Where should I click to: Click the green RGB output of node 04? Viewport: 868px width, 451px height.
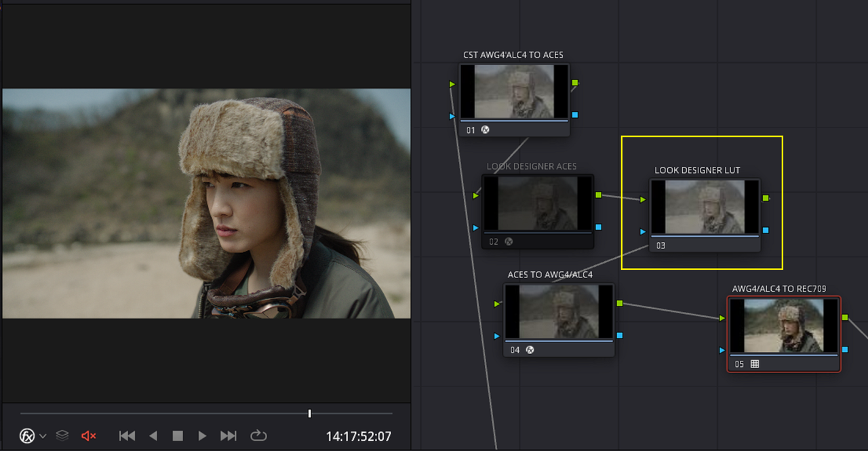pos(620,303)
